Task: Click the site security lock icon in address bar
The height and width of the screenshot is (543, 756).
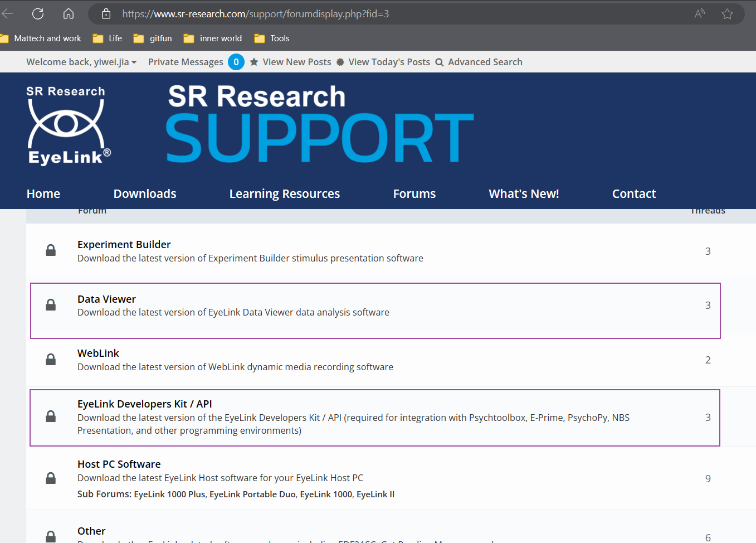Action: (106, 13)
